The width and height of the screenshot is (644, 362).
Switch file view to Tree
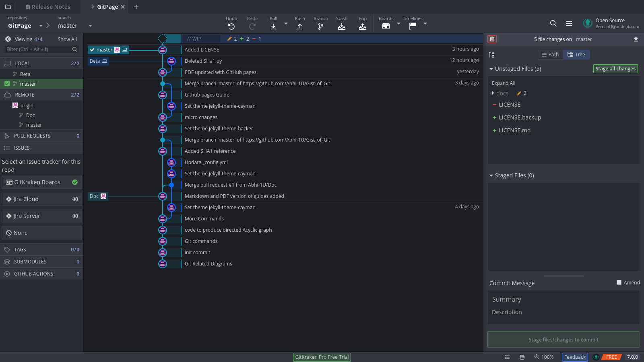[x=576, y=55]
